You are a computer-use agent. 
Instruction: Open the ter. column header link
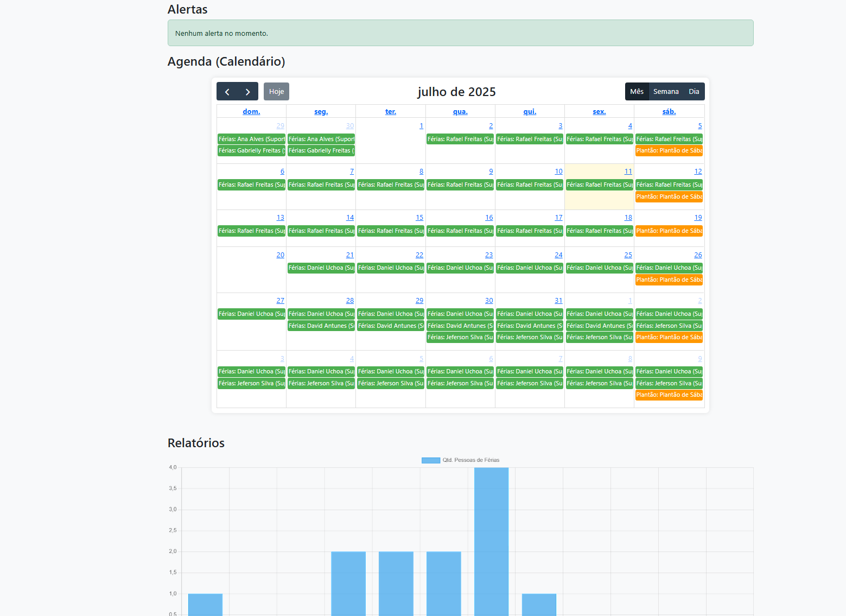tap(391, 112)
